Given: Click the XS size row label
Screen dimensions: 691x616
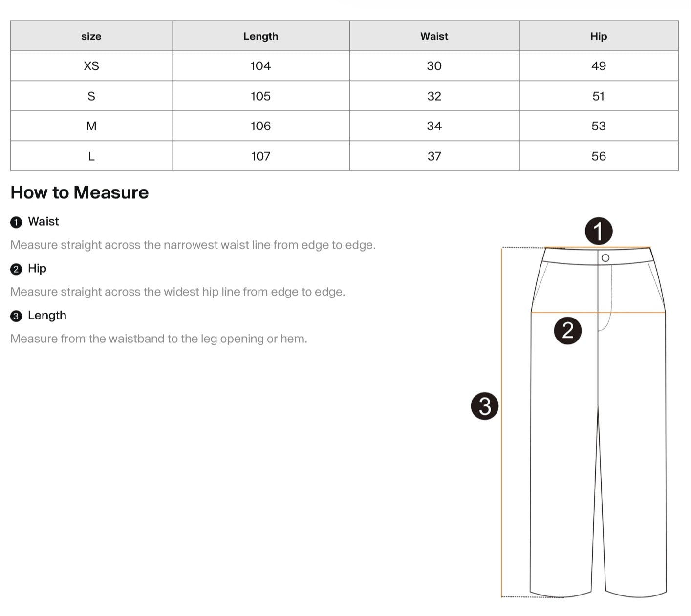Looking at the screenshot, I should point(91,66).
